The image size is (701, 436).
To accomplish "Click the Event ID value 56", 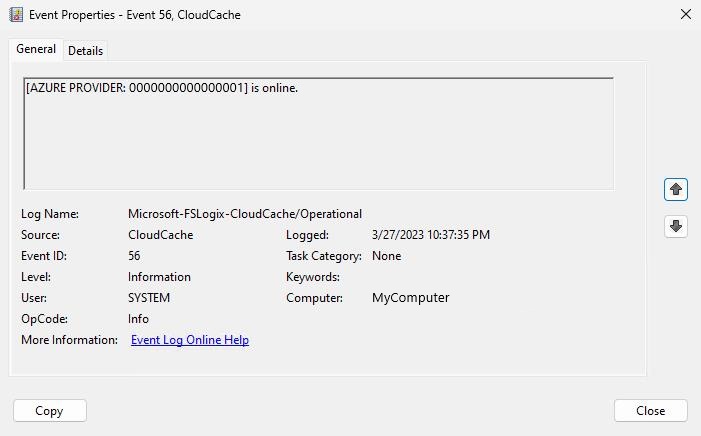I will click(x=135, y=256).
